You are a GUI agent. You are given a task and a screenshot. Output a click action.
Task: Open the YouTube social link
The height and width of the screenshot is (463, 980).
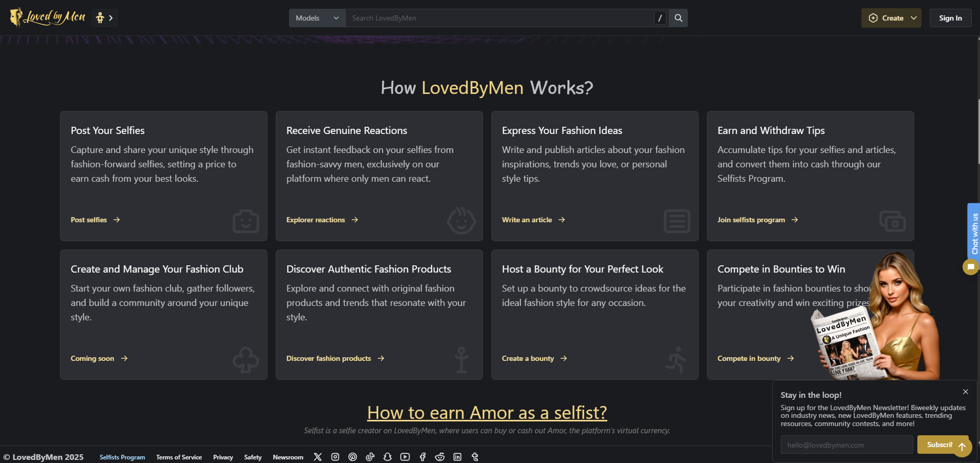(x=405, y=457)
